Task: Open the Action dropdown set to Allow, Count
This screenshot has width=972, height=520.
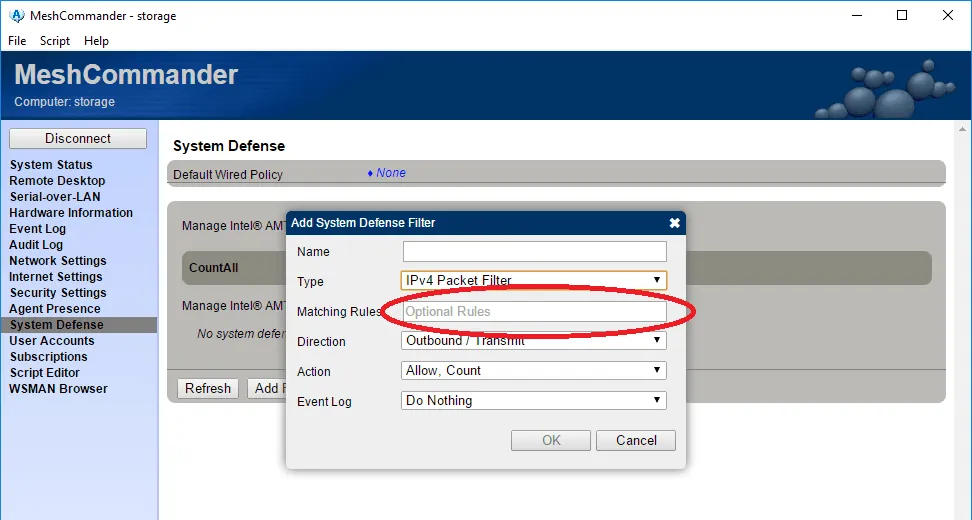Action: (534, 370)
